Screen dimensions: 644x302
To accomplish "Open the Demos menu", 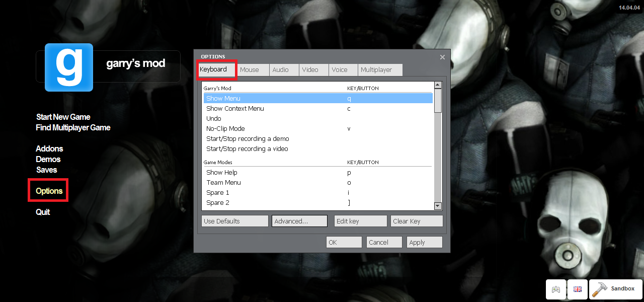I will [x=48, y=159].
